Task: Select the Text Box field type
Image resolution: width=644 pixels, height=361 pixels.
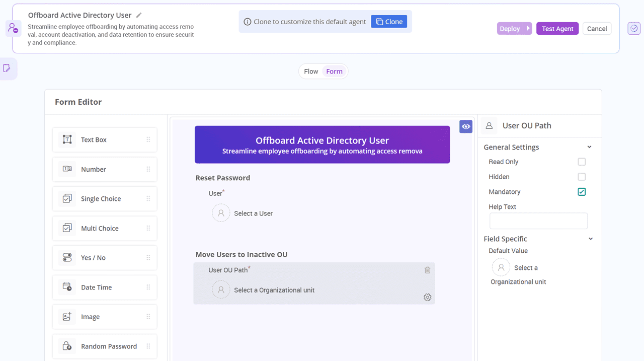Action: coord(104,139)
